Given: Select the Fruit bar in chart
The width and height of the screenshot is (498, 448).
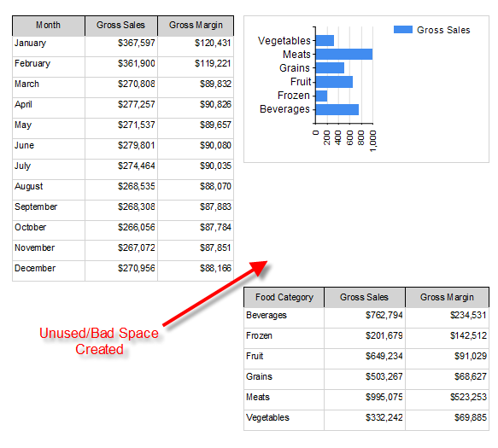Looking at the screenshot, I should 335,82.
